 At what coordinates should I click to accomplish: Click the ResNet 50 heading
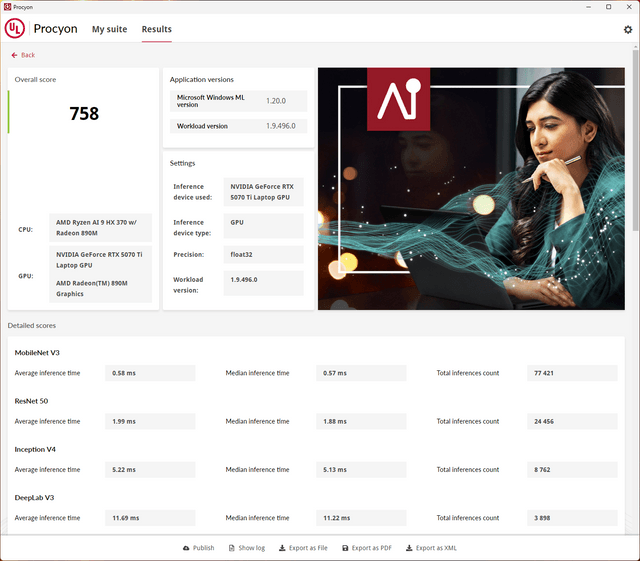click(x=31, y=401)
